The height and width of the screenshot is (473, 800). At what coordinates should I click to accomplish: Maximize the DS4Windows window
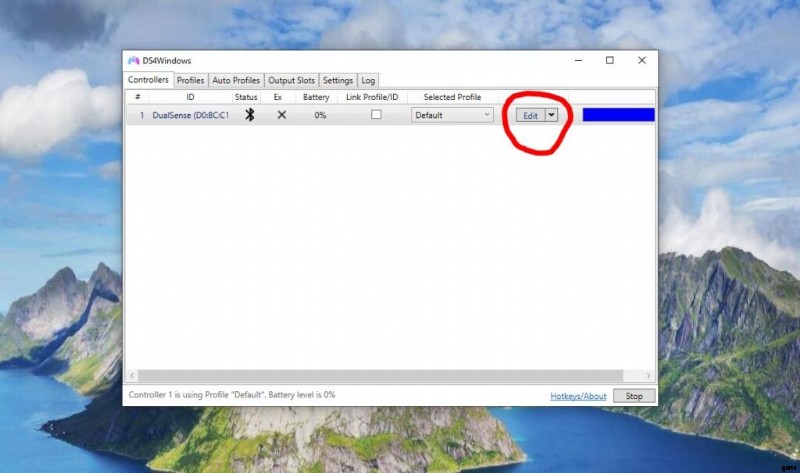pyautogui.click(x=610, y=61)
